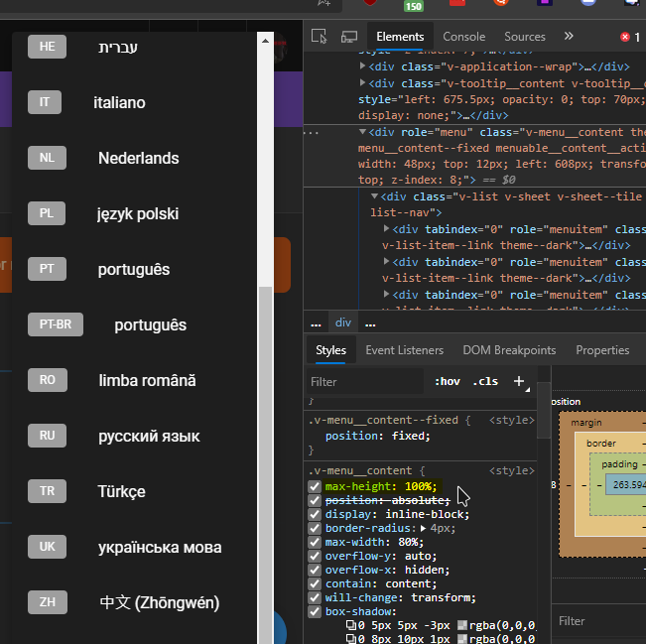Focus the Computed pane Filter field
Viewport: 646px width, 644px height.
(x=599, y=621)
